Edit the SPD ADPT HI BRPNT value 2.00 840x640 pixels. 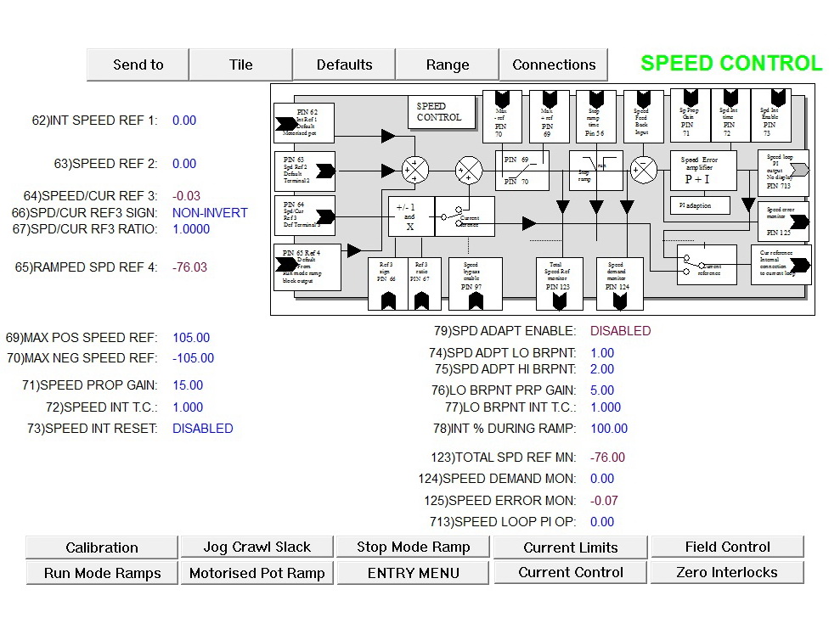click(602, 369)
